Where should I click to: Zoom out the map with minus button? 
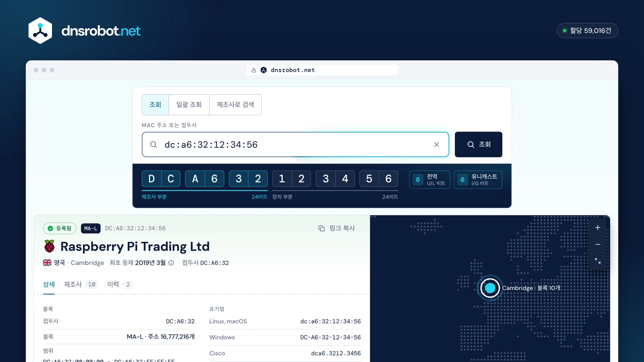[598, 245]
